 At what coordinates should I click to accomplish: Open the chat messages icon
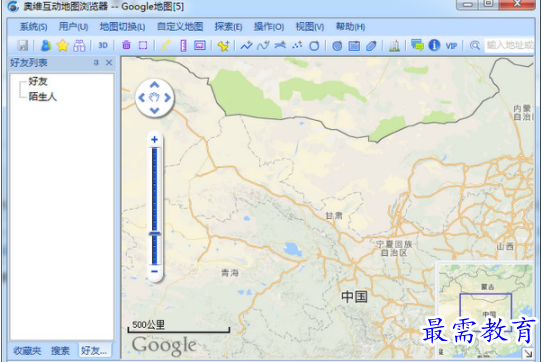click(x=417, y=45)
